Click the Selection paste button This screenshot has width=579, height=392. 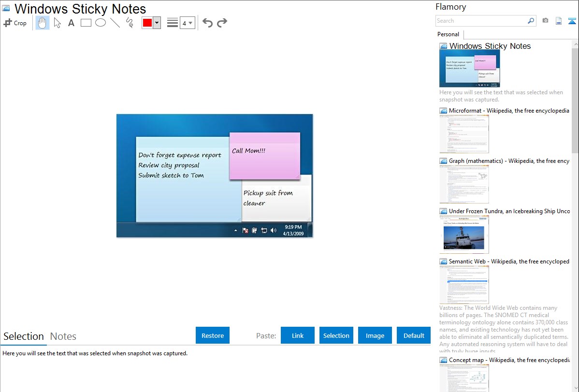pos(336,335)
